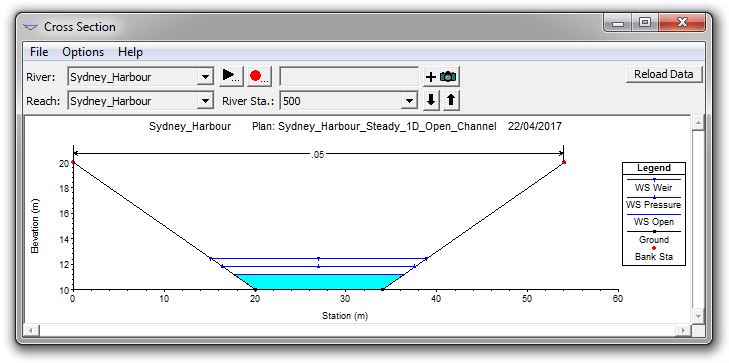
Task: Open the File menu
Action: coord(39,52)
